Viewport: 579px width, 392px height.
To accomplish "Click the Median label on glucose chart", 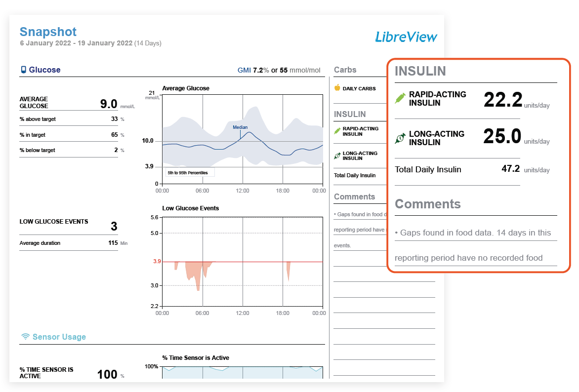I will tap(240, 127).
